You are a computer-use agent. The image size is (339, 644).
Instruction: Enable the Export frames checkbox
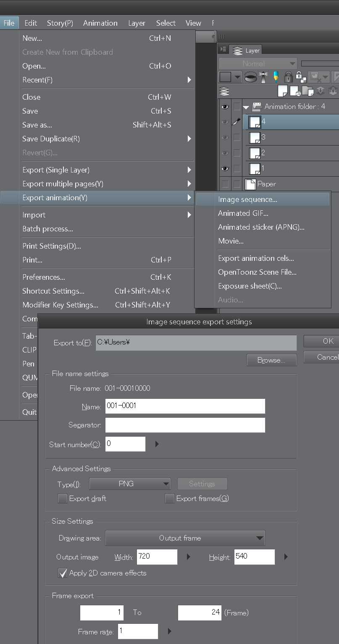pos(170,498)
